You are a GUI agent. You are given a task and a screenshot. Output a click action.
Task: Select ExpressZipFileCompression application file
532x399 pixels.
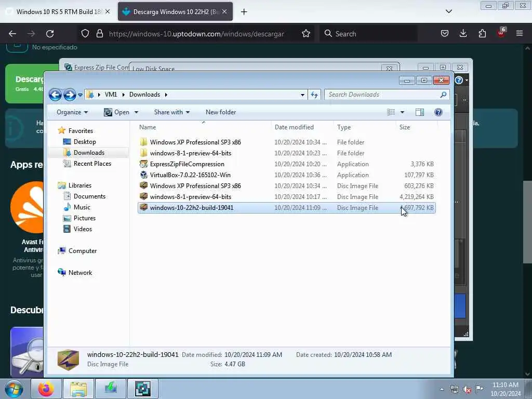(287, 164)
